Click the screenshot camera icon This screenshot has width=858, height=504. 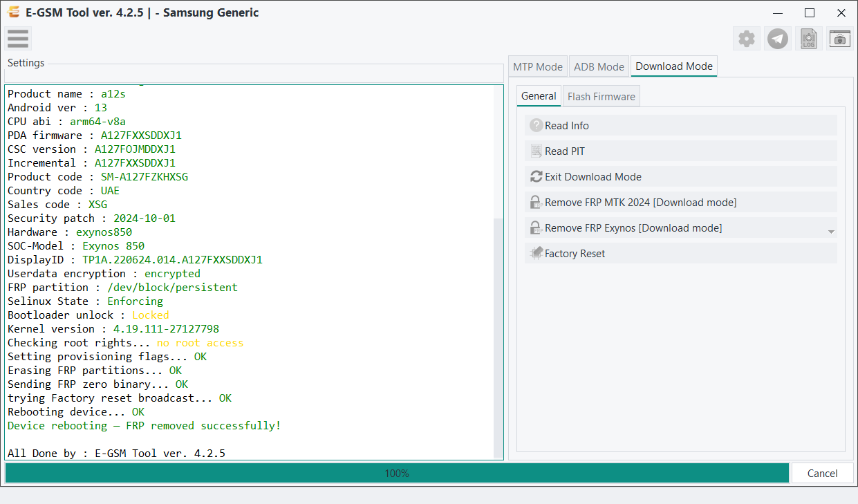tap(840, 39)
